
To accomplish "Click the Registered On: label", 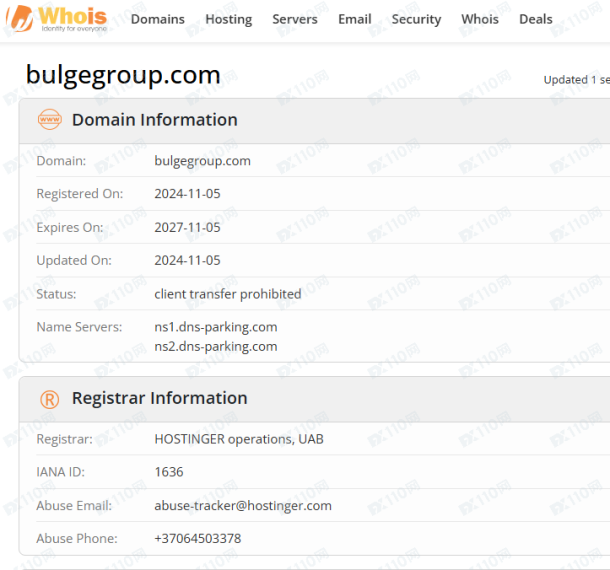I will tap(80, 194).
